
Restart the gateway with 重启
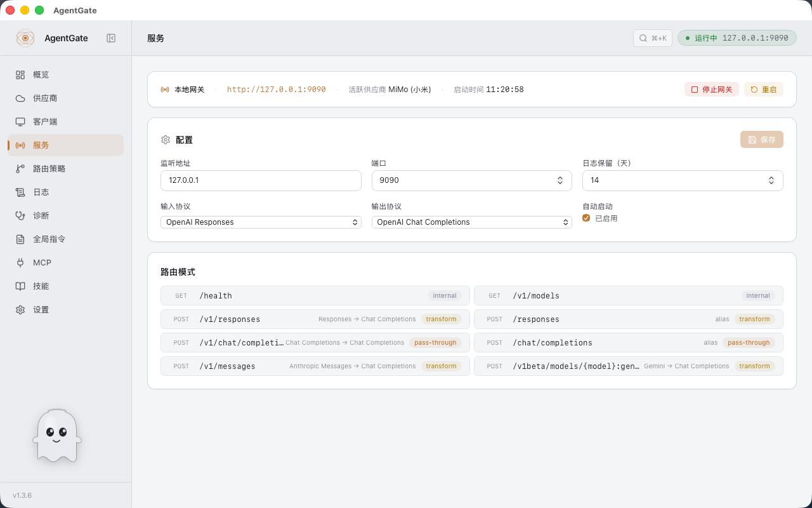(x=764, y=90)
